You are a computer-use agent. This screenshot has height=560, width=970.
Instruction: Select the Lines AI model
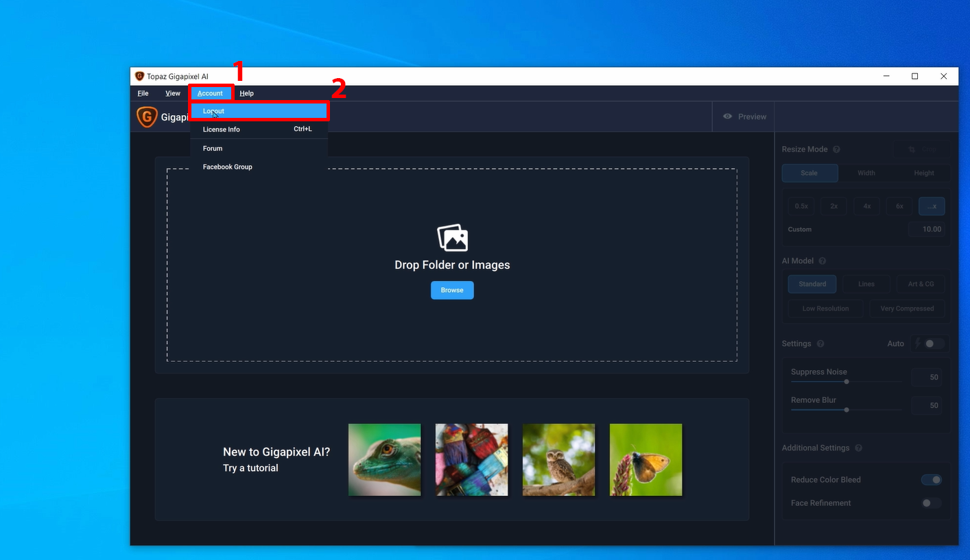click(x=866, y=284)
